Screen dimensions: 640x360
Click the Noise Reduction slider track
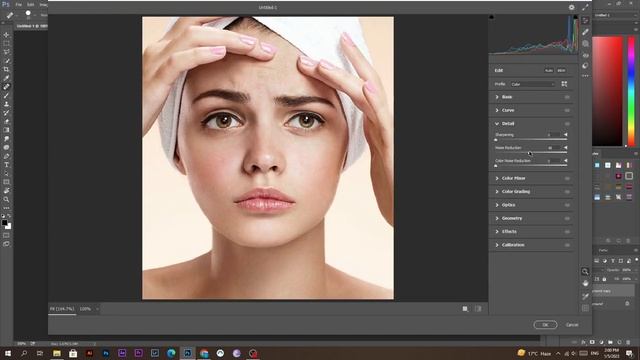pyautogui.click(x=531, y=153)
